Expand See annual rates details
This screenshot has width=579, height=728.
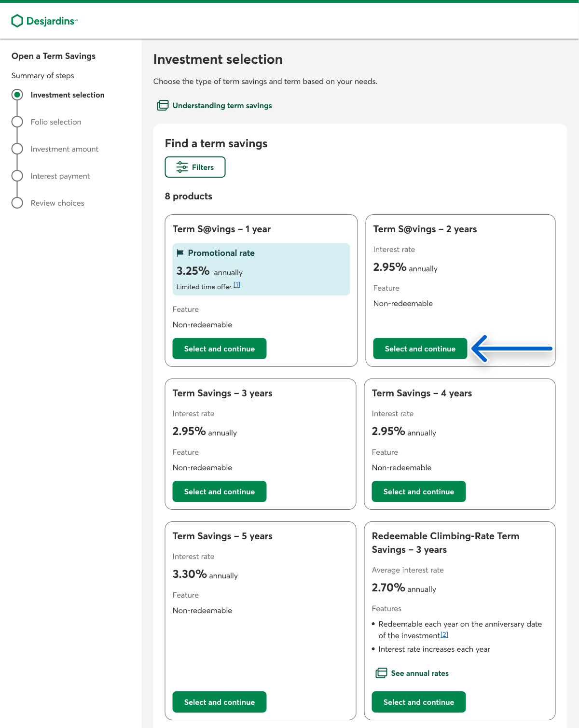(419, 673)
